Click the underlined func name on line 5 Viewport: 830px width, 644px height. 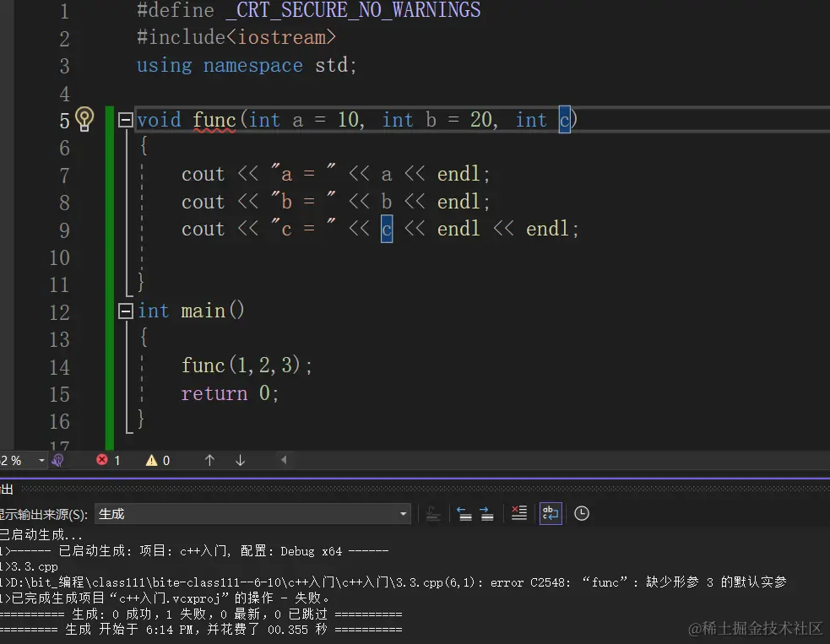pyautogui.click(x=214, y=121)
